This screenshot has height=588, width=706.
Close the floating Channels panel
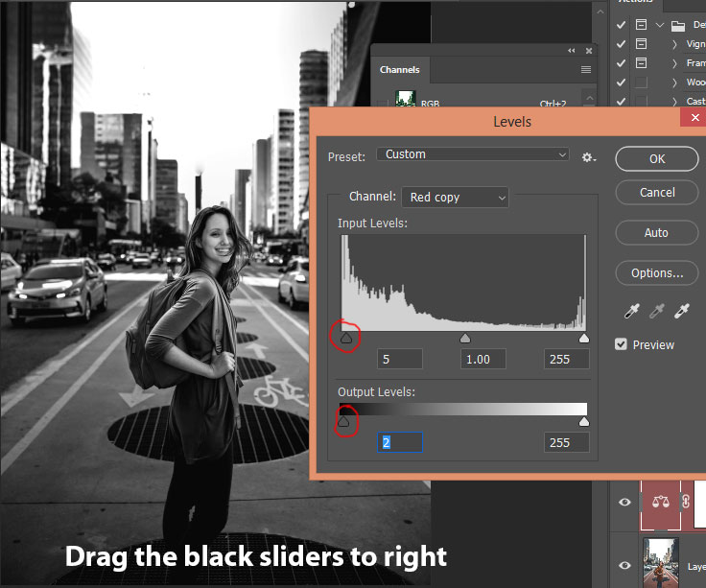(588, 51)
